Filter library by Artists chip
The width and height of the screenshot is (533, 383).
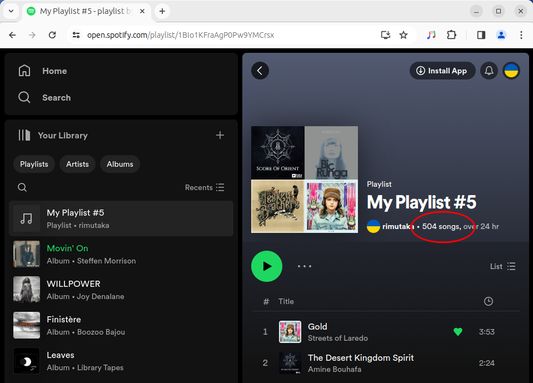point(77,164)
